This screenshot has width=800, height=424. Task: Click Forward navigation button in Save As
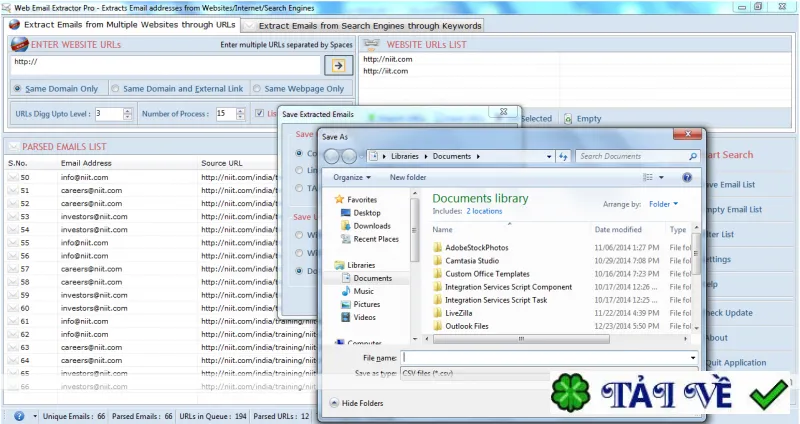(x=348, y=156)
